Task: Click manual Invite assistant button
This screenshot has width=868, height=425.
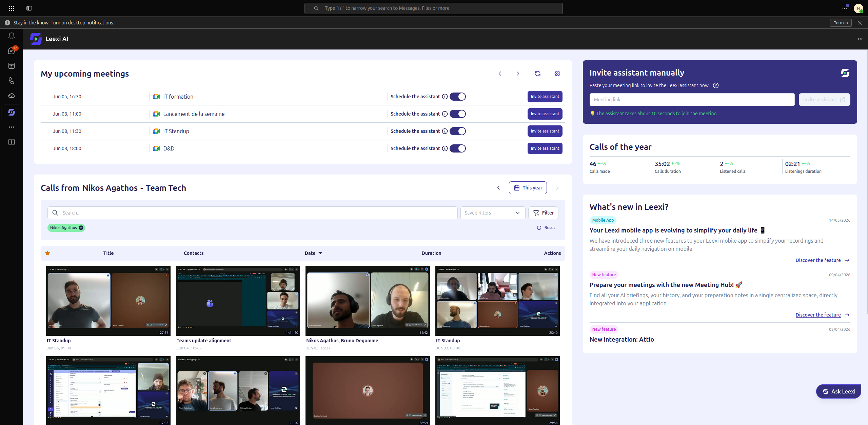Action: 824,100
